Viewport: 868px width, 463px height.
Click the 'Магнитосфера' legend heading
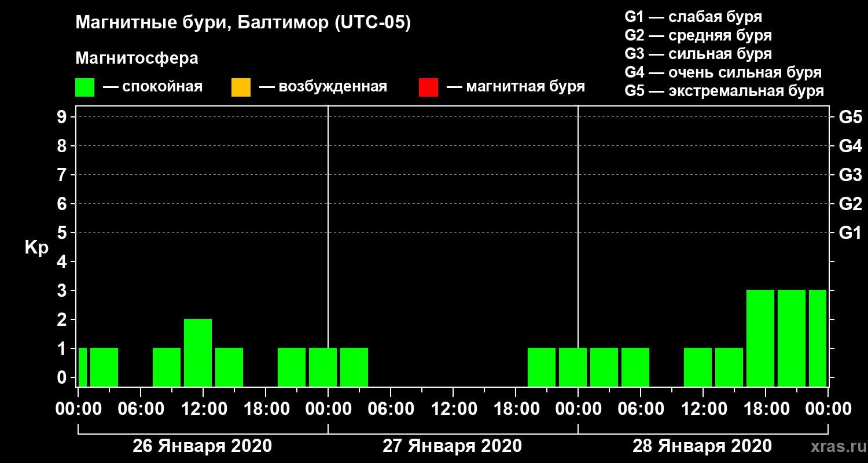(x=137, y=58)
